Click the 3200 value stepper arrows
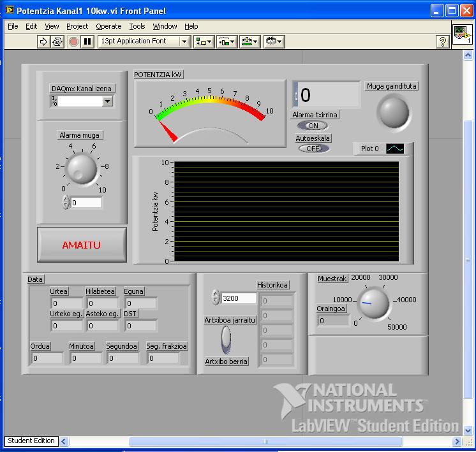Screen dimensions: 476x452 [215, 297]
